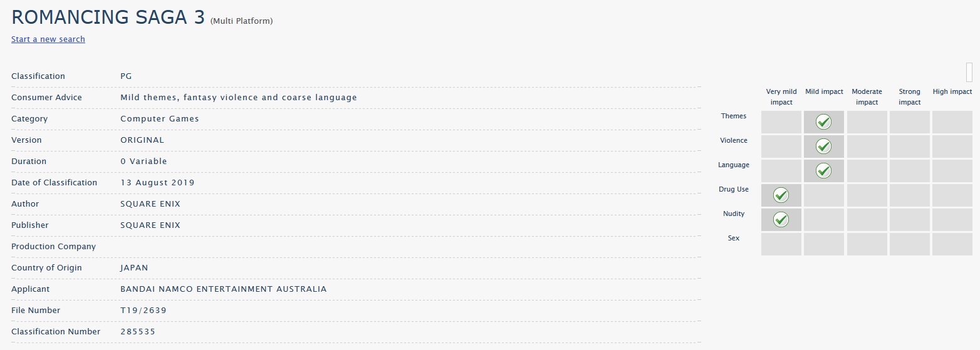980x350 pixels.
Task: Click the Moderate impact column header
Action: pos(867,97)
